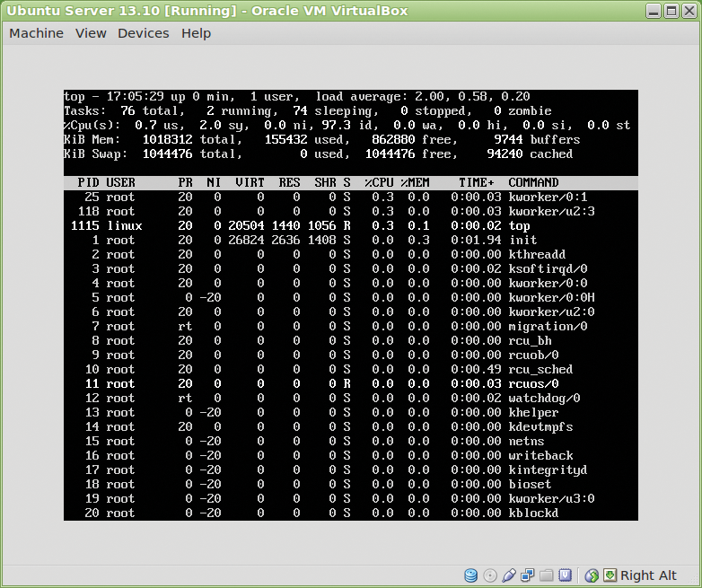
Task: Click the hard disk activity indicator icon
Action: [470, 575]
